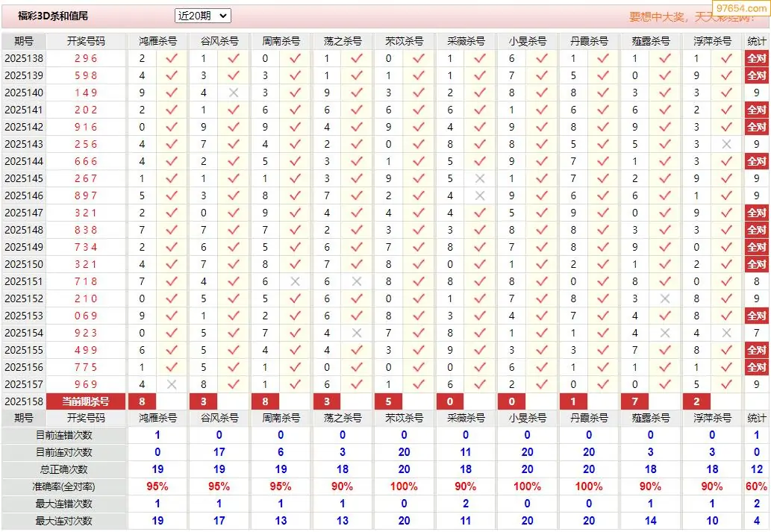Select period number 2025158
Image resolution: width=771 pixels, height=532 pixels.
coord(24,401)
